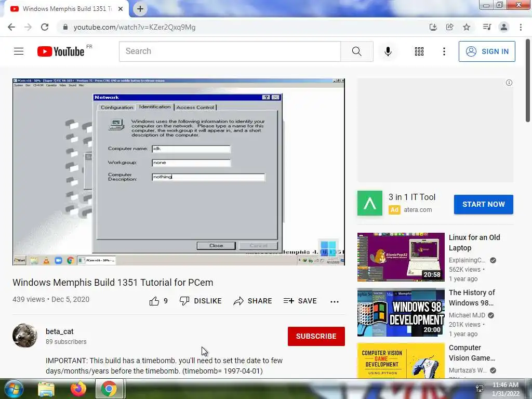Open File Explorer from taskbar
The width and height of the screenshot is (532, 399).
click(x=46, y=389)
